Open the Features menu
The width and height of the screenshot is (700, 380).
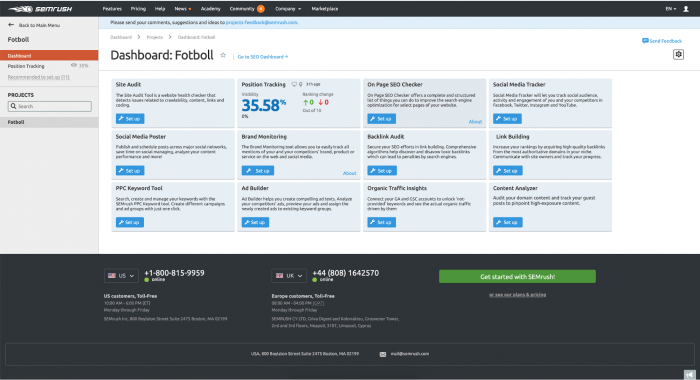[112, 9]
